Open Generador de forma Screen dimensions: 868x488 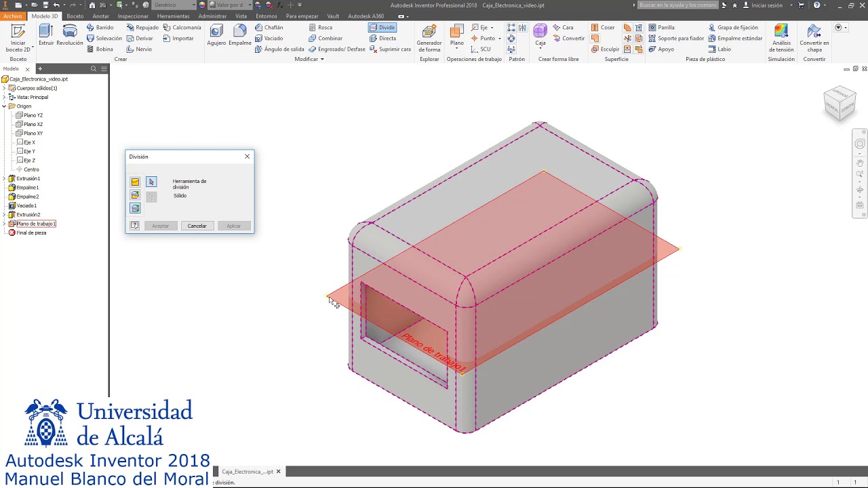[x=429, y=38]
